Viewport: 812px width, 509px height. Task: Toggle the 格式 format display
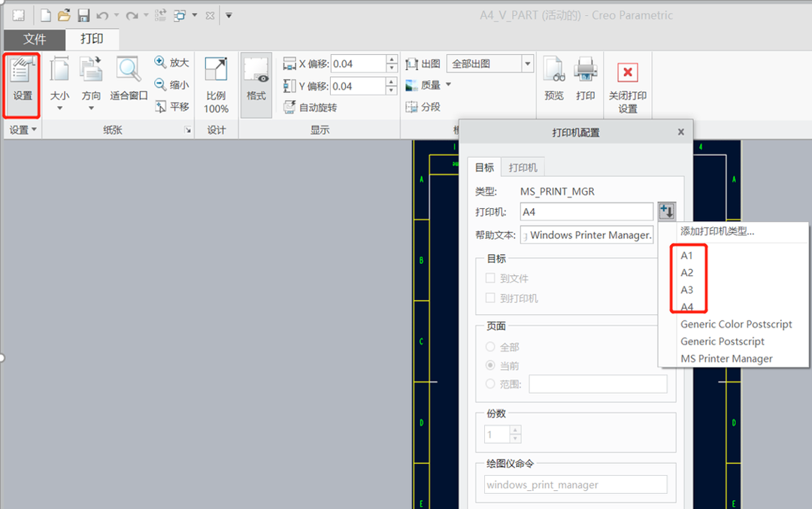(256, 84)
